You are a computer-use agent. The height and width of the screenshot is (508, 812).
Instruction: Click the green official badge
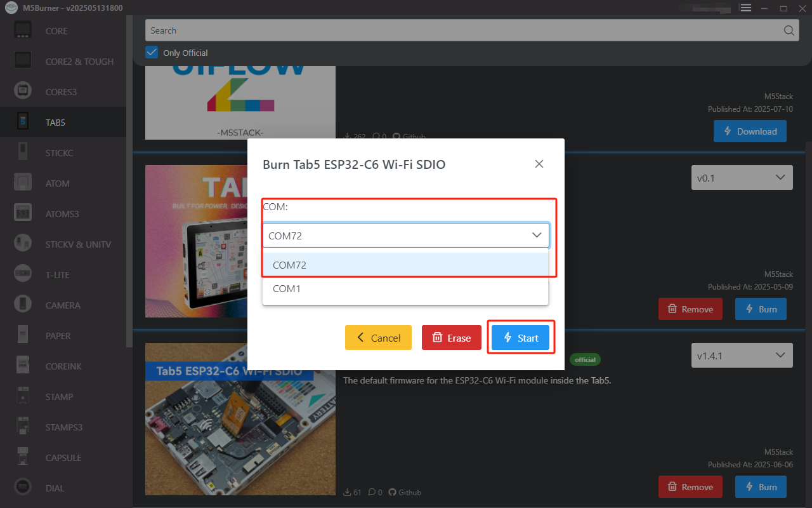(x=585, y=359)
